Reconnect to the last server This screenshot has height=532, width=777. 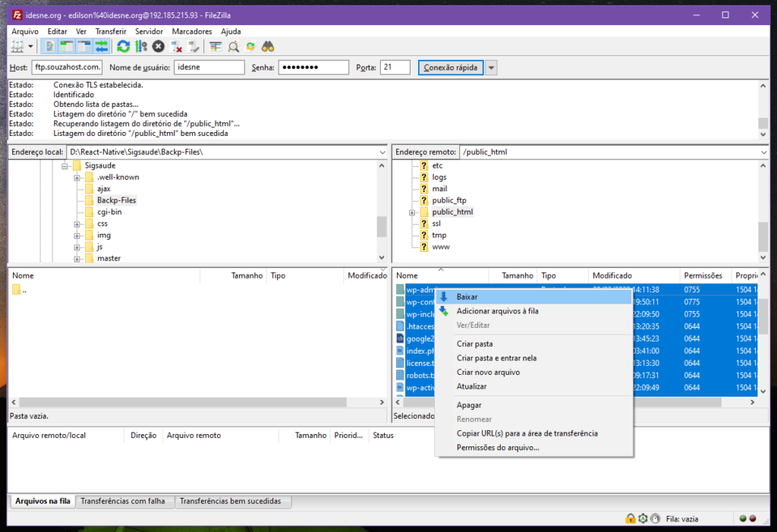[x=193, y=46]
